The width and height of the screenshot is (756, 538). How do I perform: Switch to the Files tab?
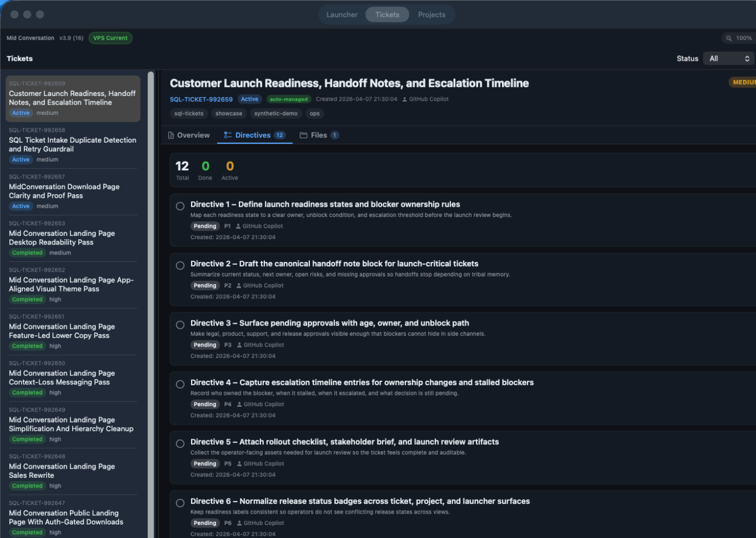click(x=319, y=135)
